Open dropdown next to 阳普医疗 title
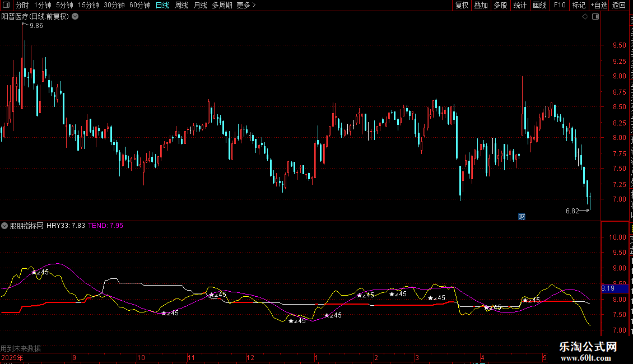 tap(75, 17)
